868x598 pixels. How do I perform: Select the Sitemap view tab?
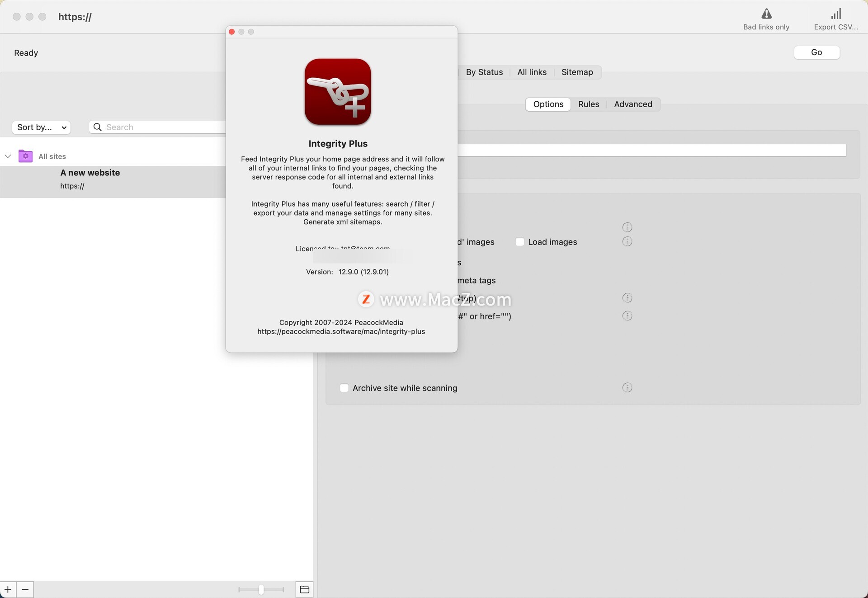[577, 72]
